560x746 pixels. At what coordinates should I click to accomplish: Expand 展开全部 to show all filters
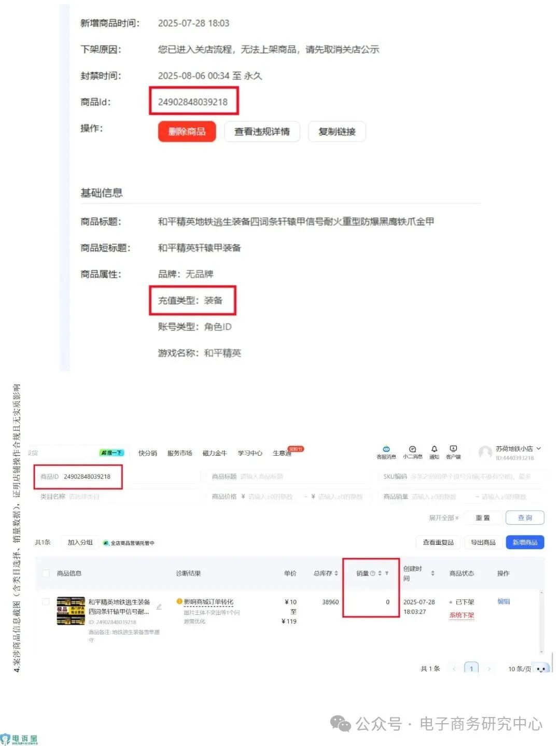coord(442,518)
